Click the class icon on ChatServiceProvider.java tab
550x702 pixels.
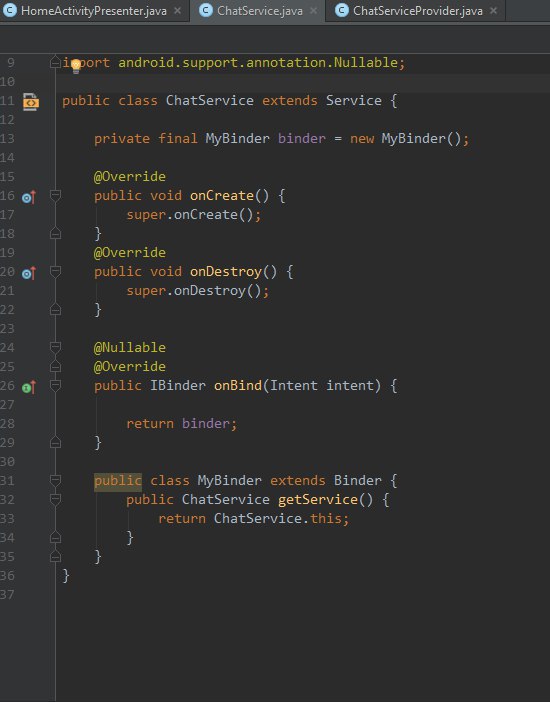pyautogui.click(x=342, y=10)
